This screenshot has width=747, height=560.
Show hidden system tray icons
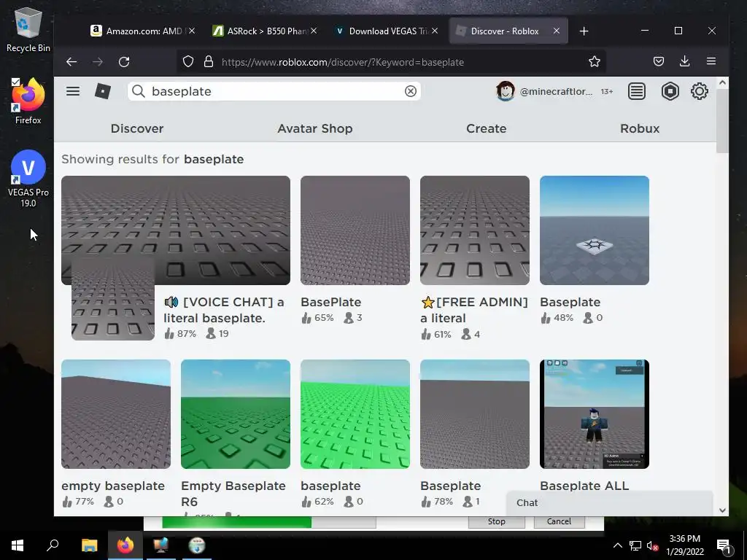click(x=617, y=545)
